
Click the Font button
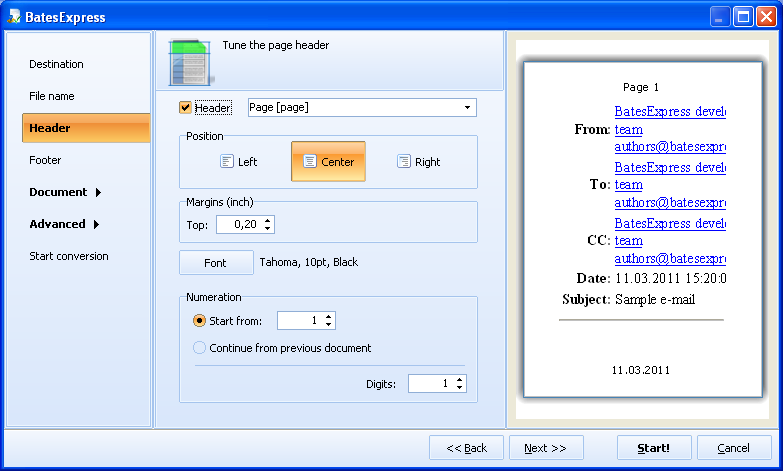tap(215, 263)
